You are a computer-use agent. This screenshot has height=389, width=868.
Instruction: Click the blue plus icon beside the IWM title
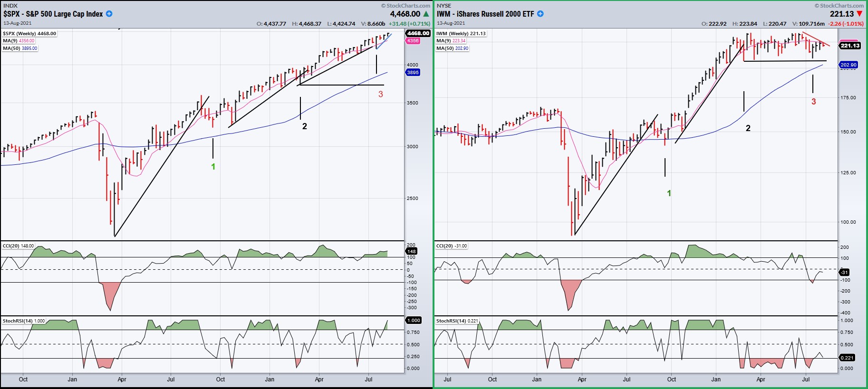click(x=540, y=14)
